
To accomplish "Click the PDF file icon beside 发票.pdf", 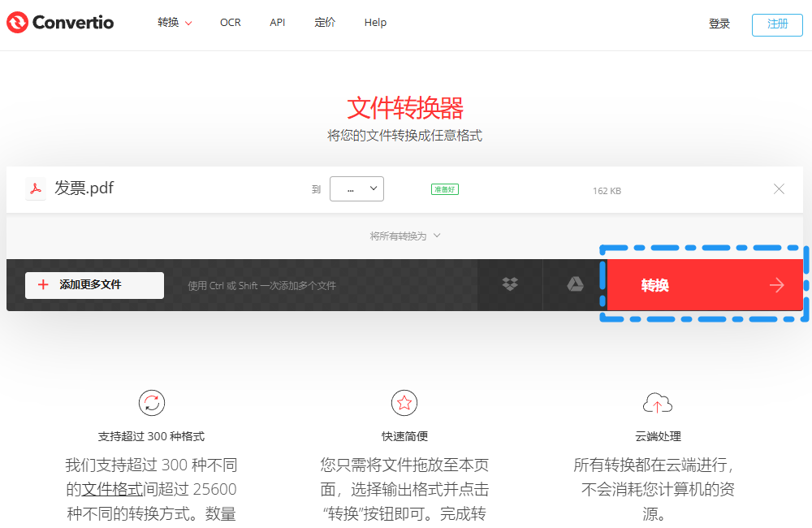I will click(36, 188).
